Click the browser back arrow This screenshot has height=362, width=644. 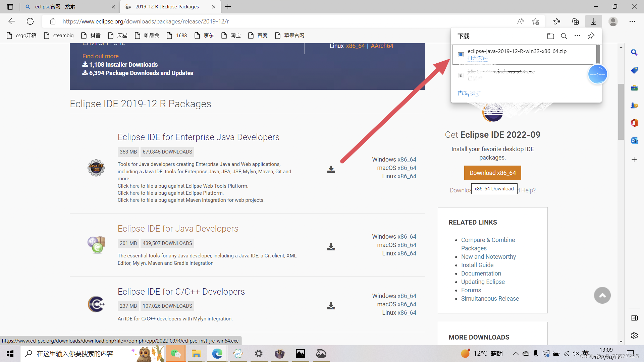[12, 21]
